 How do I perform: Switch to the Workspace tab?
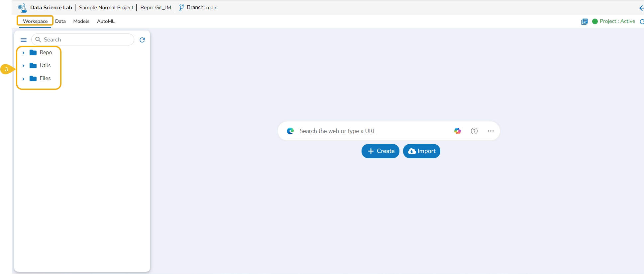tap(35, 21)
